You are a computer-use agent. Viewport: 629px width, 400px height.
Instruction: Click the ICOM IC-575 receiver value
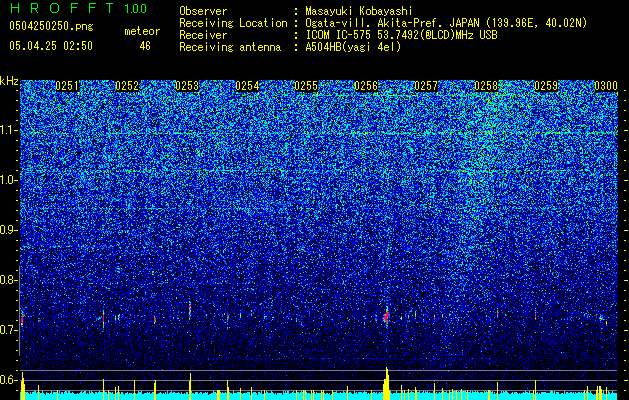coord(402,35)
